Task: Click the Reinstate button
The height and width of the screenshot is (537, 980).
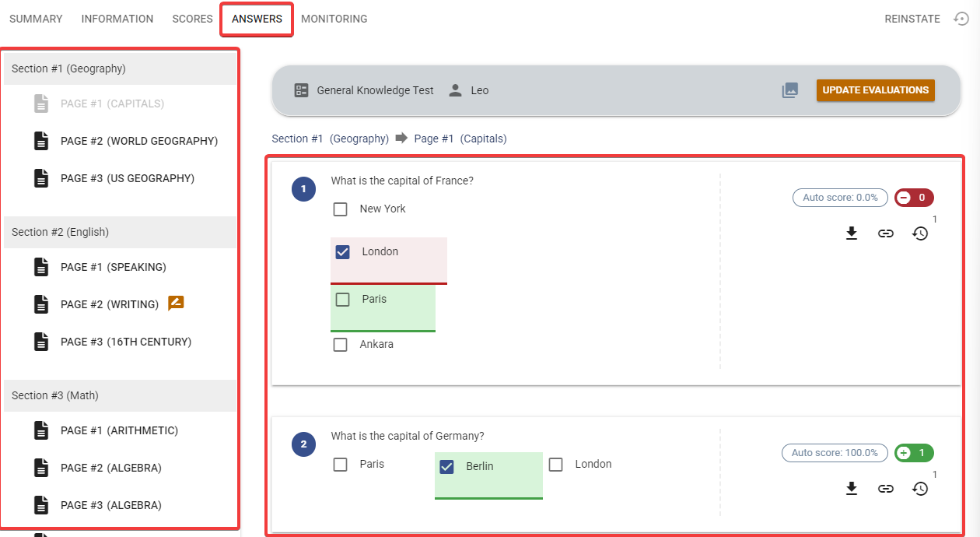Action: 912,19
